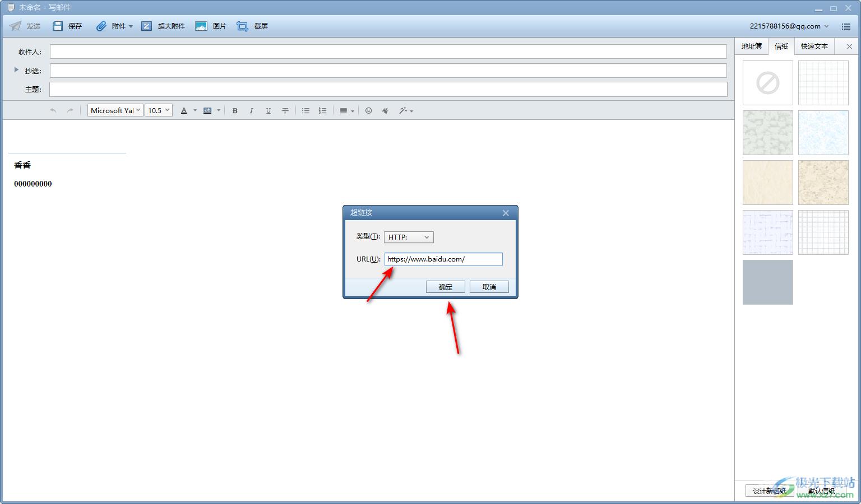Toggle italic formatting
The width and height of the screenshot is (861, 504).
point(251,111)
